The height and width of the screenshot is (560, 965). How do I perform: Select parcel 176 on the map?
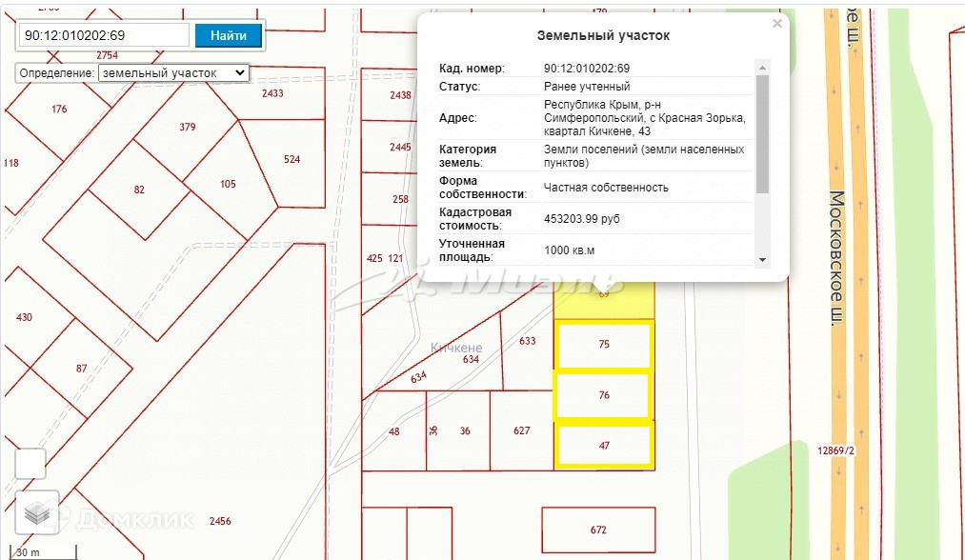click(59, 109)
